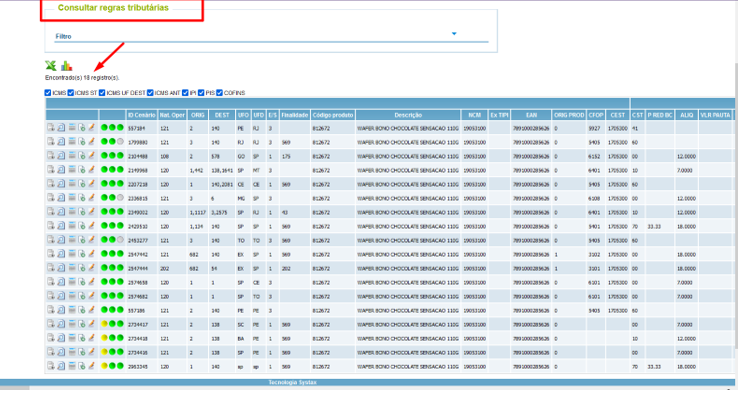Open first document icon in row 2104488

pos(51,156)
